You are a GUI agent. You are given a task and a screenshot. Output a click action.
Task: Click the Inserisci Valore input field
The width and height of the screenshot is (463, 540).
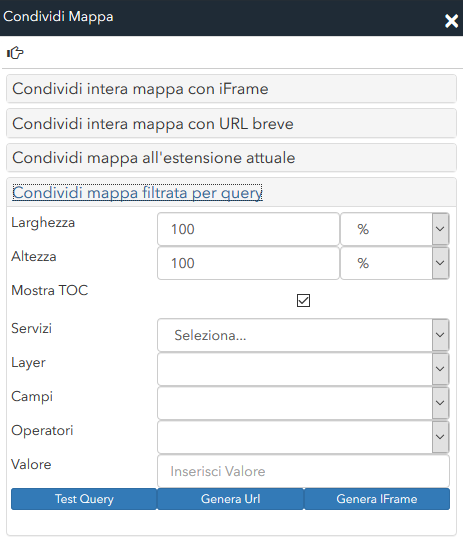pos(303,471)
